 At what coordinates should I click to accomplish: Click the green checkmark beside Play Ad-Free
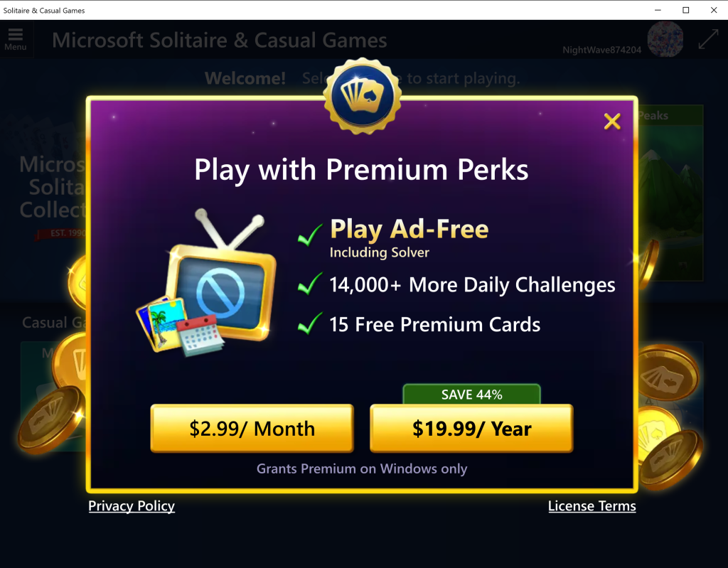coord(310,235)
